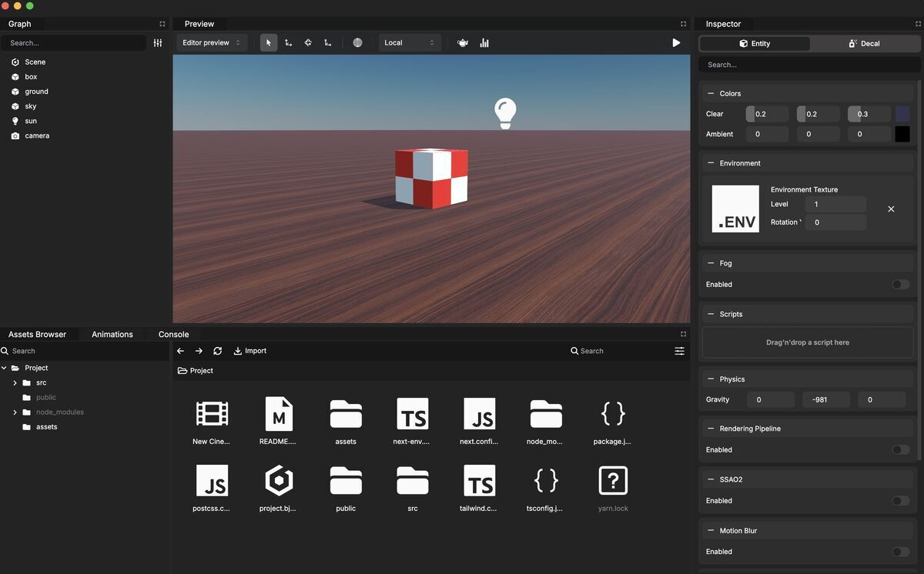Adjust the Clear red 0.2 slider field

pyautogui.click(x=767, y=114)
